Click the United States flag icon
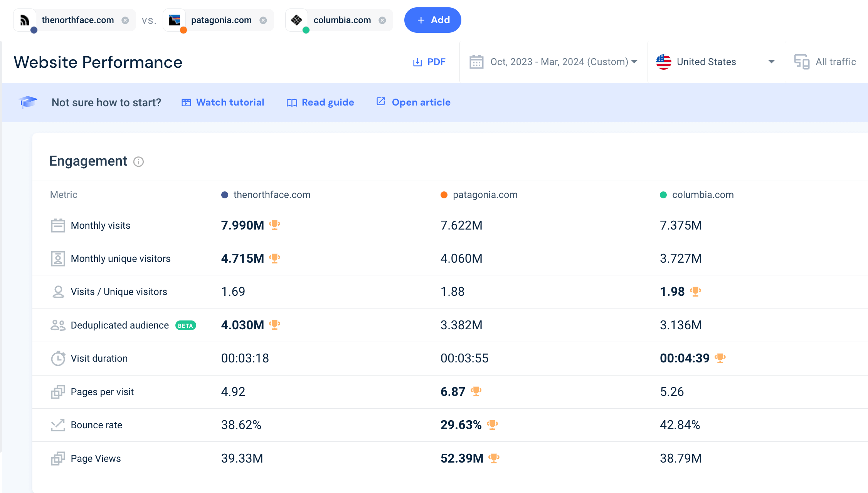Viewport: 868px width, 493px height. pos(664,62)
